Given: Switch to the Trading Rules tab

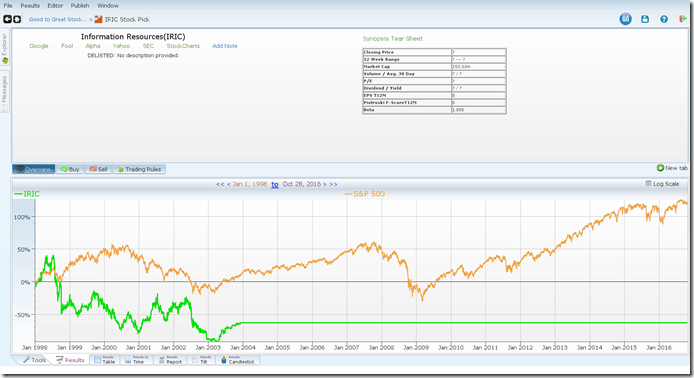Looking at the screenshot, I should coord(139,169).
